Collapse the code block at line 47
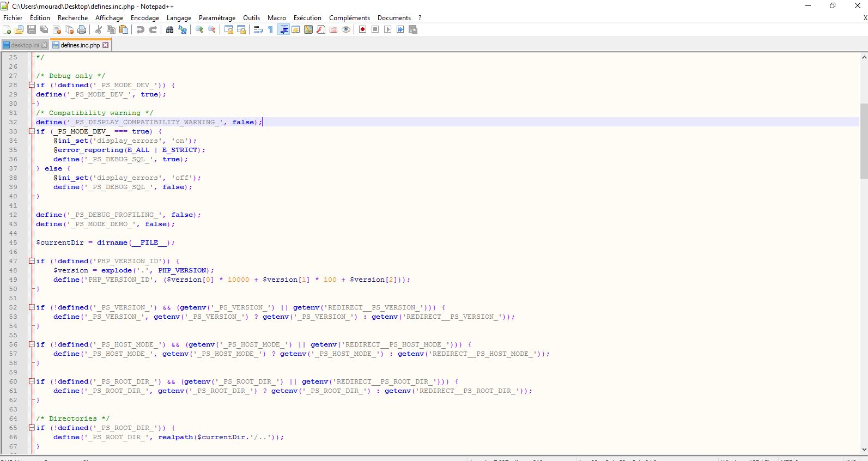868x461 pixels. [x=32, y=261]
